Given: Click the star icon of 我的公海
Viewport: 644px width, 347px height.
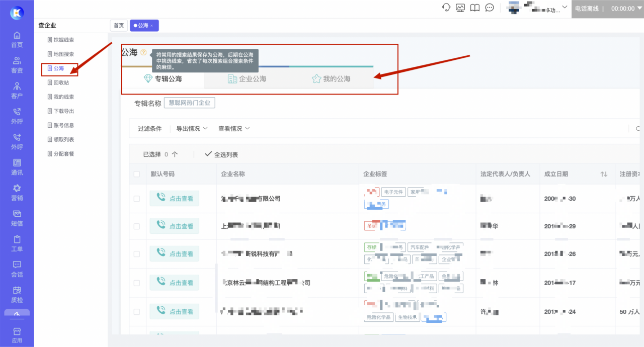Looking at the screenshot, I should [x=316, y=79].
